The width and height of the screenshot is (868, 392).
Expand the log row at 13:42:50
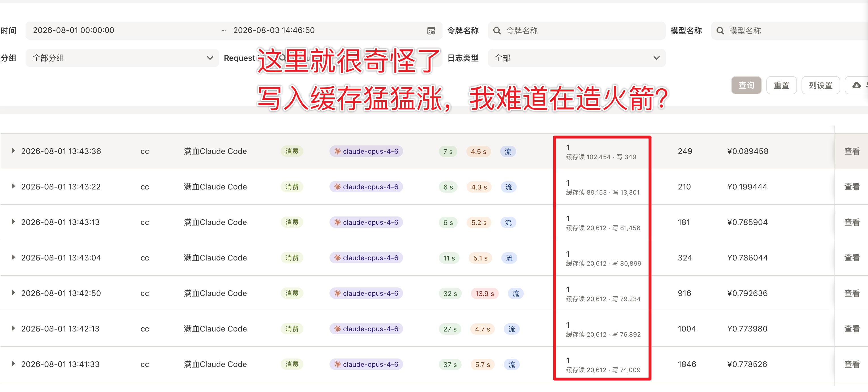pyautogui.click(x=13, y=293)
